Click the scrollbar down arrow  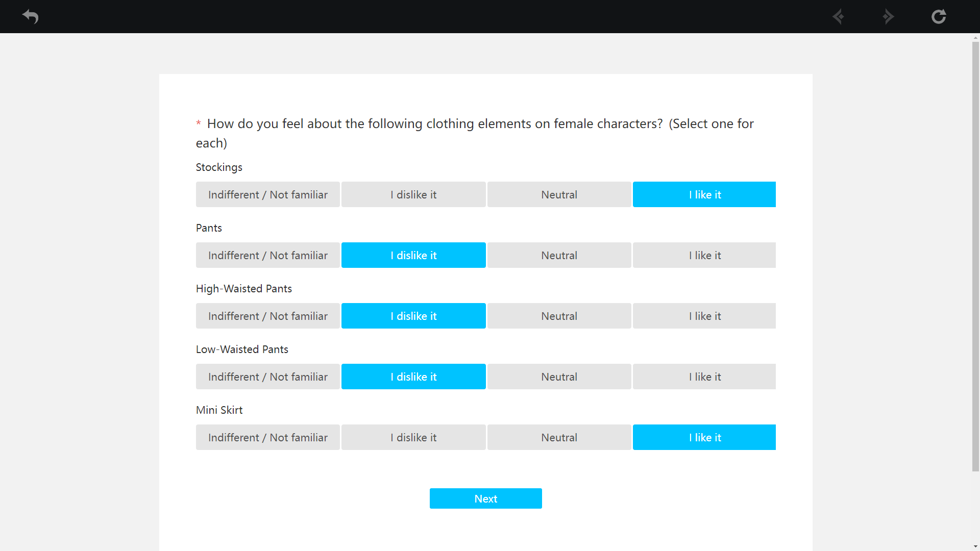pyautogui.click(x=975, y=546)
